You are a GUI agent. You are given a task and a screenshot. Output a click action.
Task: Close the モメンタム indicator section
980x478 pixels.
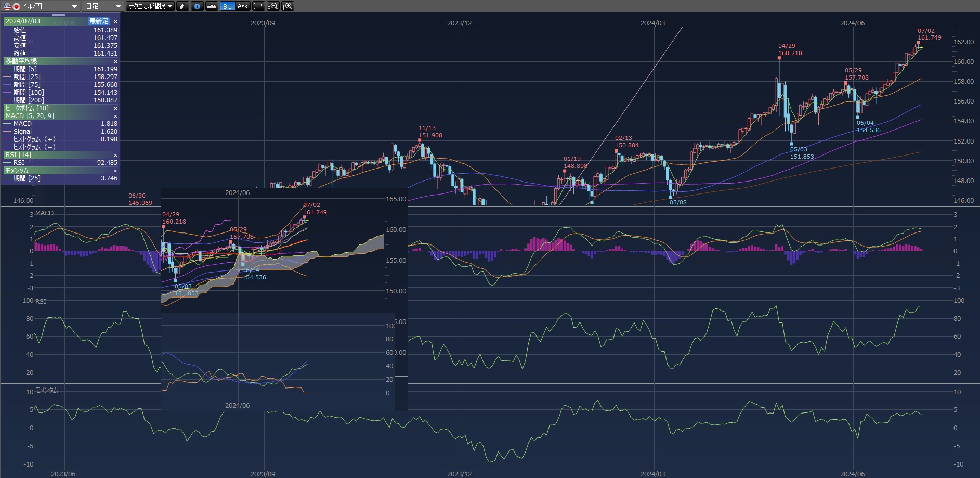pyautogui.click(x=115, y=171)
